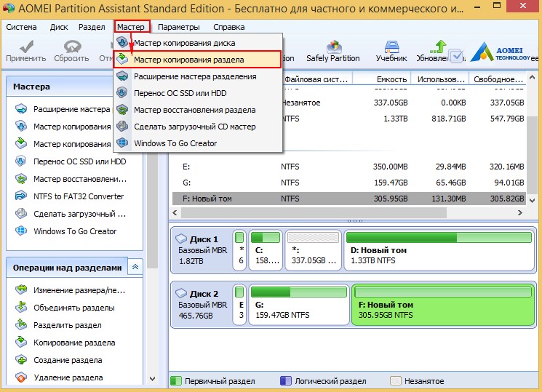
Task: Open the Safely Partition toolbar icon
Action: (x=334, y=47)
